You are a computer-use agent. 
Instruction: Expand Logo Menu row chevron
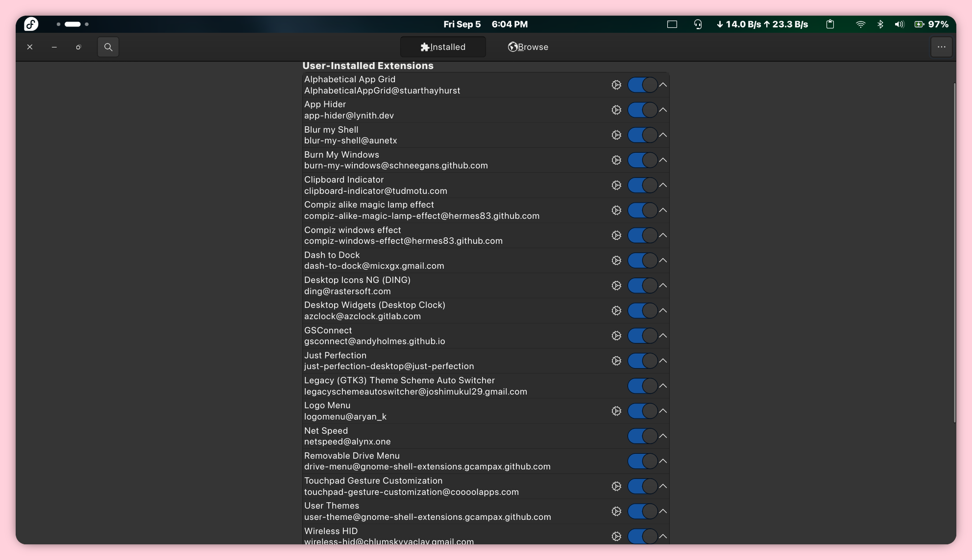pyautogui.click(x=663, y=411)
